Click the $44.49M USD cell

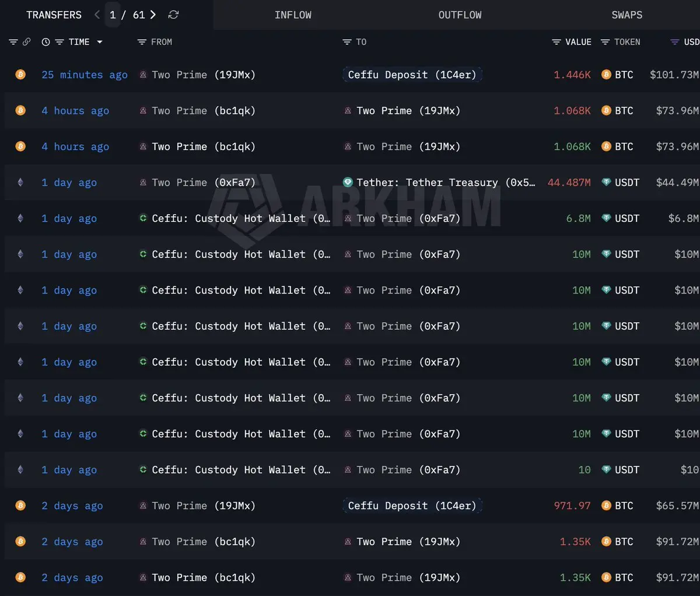[x=677, y=183]
